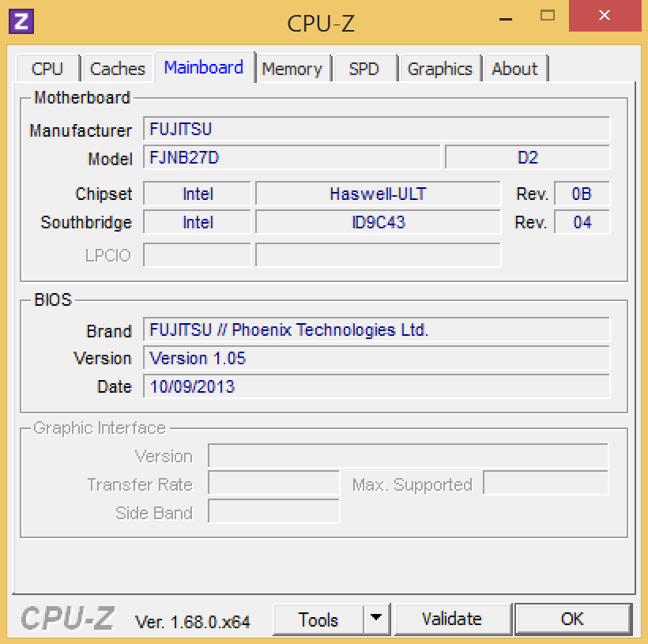Maximize the CPU-Z window

(548, 16)
